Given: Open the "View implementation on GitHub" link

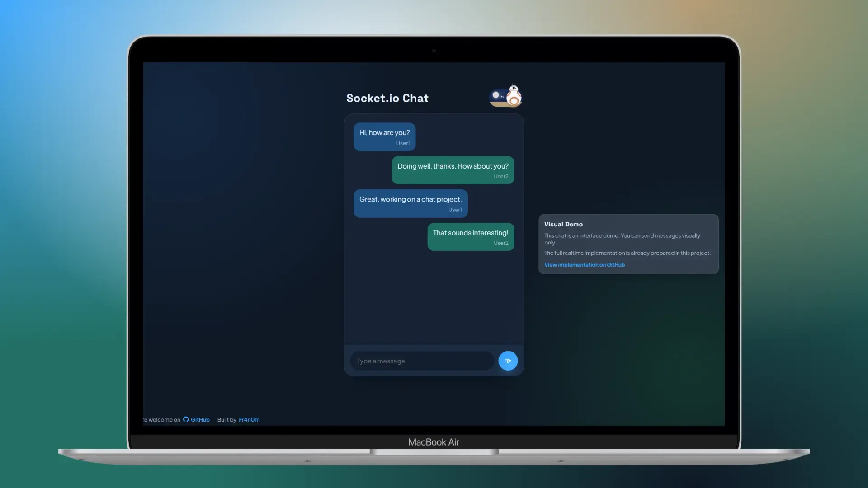Looking at the screenshot, I should pos(585,265).
